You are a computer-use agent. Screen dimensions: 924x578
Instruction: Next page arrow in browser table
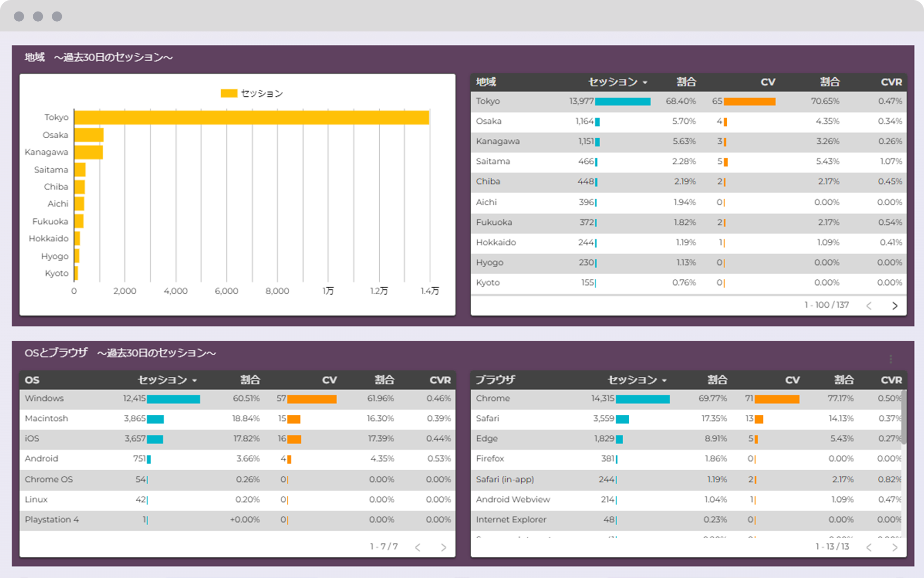[894, 547]
